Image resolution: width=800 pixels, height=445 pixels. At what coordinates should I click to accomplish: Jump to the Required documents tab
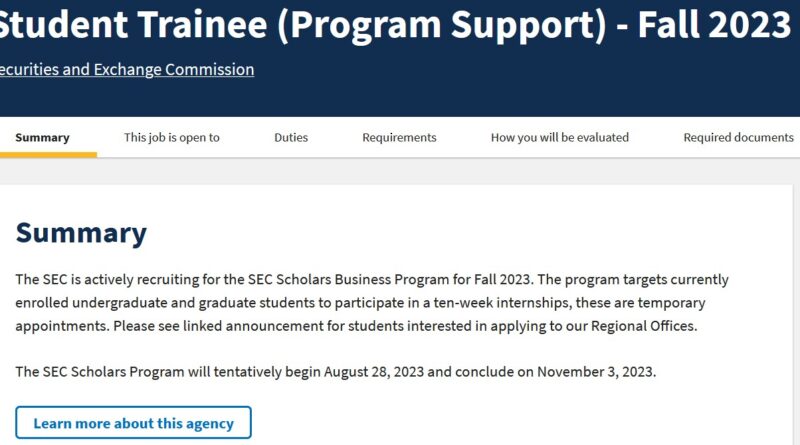coord(738,138)
